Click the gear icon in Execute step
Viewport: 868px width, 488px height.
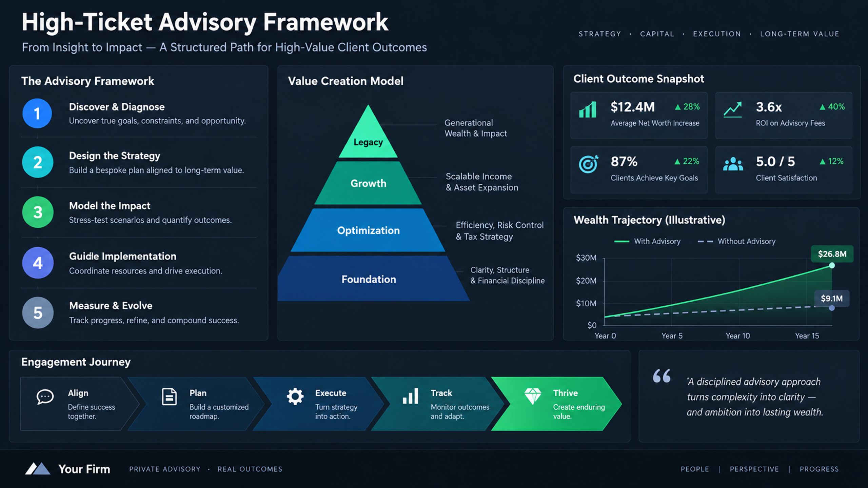pyautogui.click(x=295, y=396)
